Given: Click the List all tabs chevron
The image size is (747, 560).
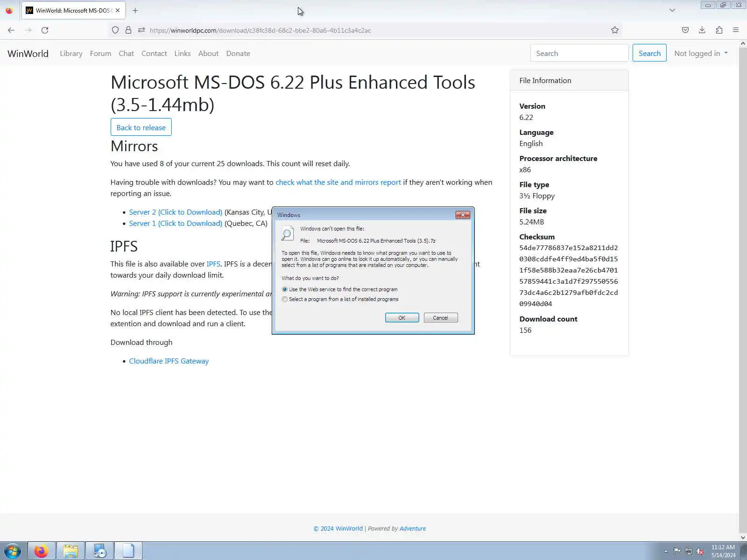Looking at the screenshot, I should 672,10.
